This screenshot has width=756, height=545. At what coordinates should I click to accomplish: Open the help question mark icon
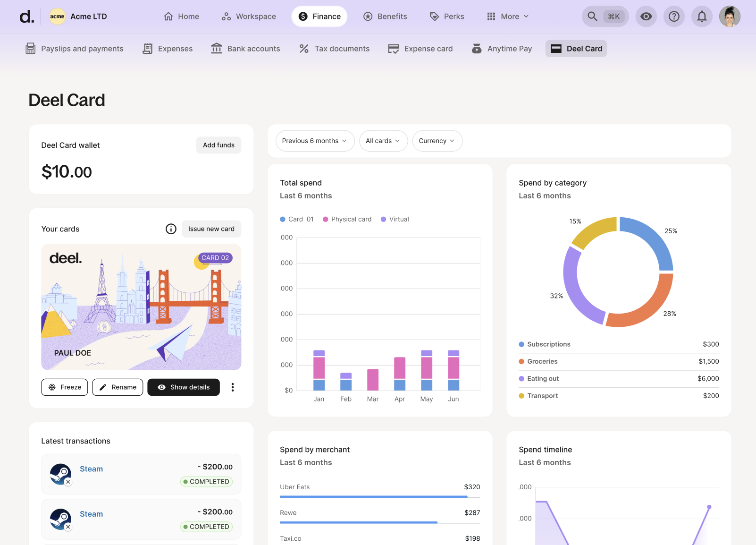[x=674, y=16]
